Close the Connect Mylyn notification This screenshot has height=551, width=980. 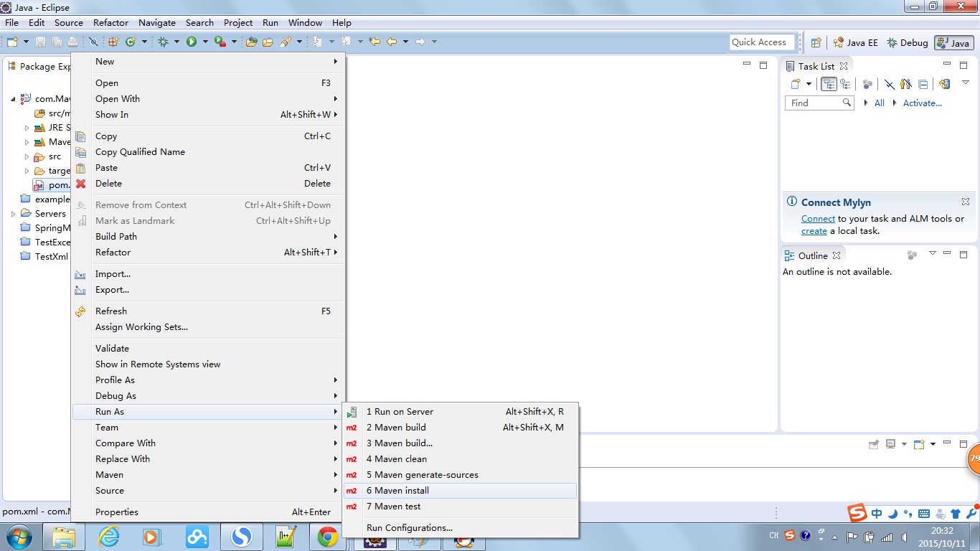[x=966, y=202]
